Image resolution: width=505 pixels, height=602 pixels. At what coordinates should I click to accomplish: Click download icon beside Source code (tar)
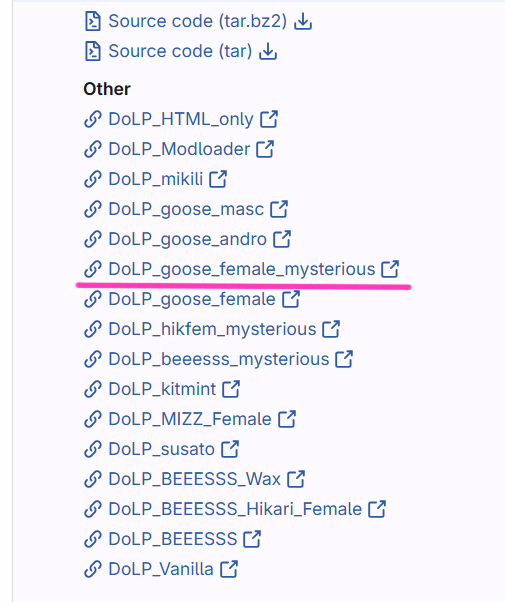(x=268, y=51)
